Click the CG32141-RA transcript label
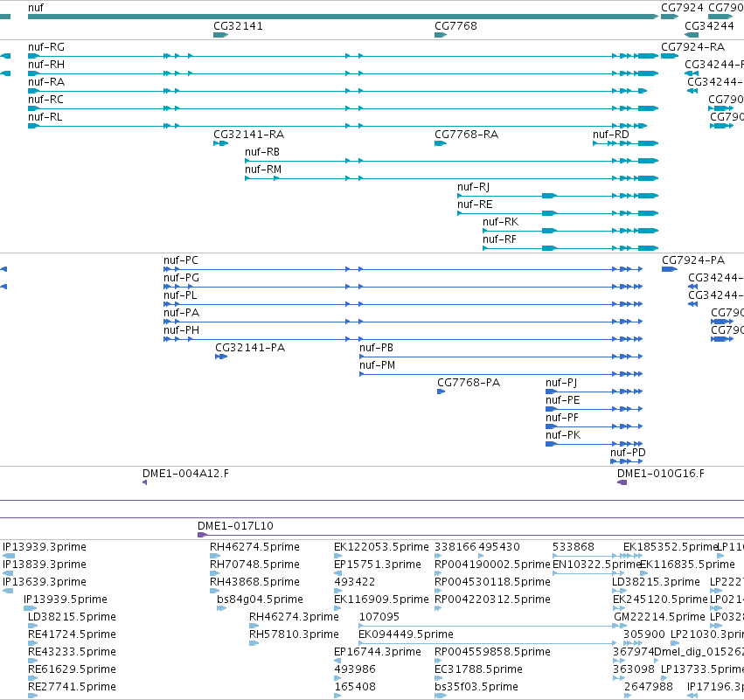This screenshot has height=700, width=744. (x=249, y=135)
